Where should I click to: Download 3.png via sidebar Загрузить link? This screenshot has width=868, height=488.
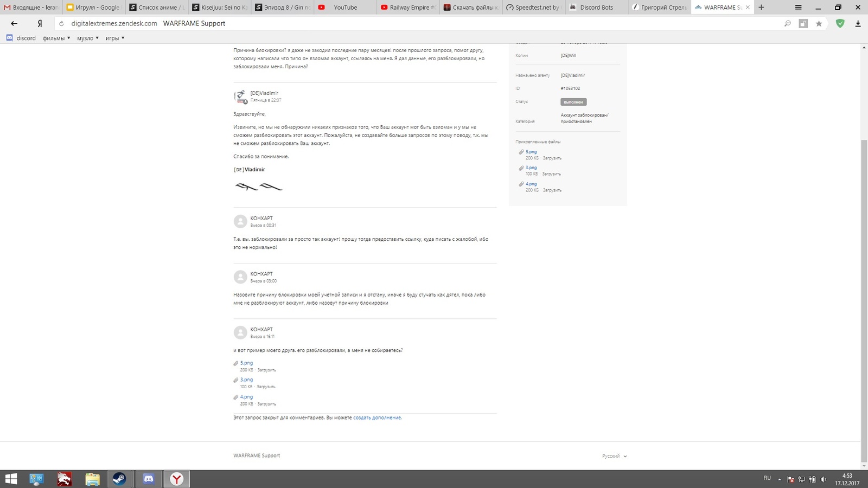click(552, 174)
